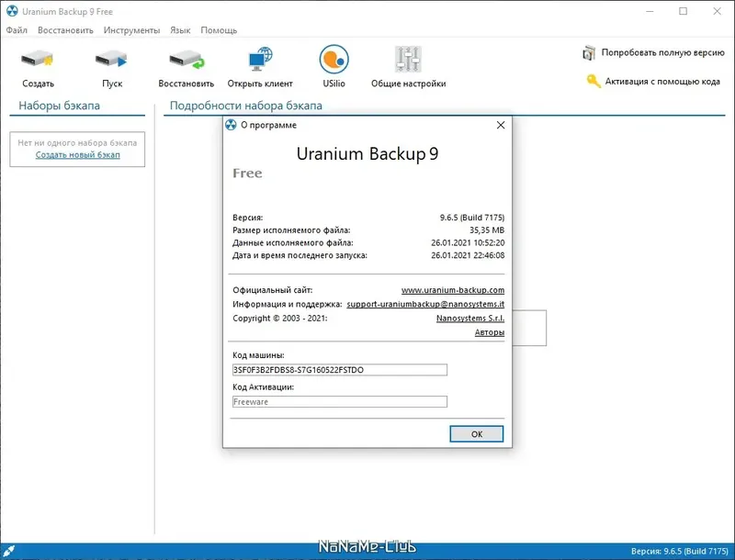
Task: Click status bar version text Версия: 9.6.5
Action: pyautogui.click(x=679, y=551)
